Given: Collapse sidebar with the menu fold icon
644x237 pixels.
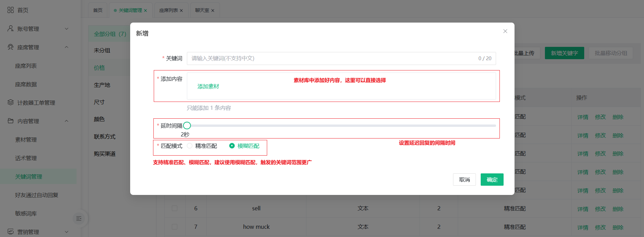Looking at the screenshot, I should click(x=79, y=219).
